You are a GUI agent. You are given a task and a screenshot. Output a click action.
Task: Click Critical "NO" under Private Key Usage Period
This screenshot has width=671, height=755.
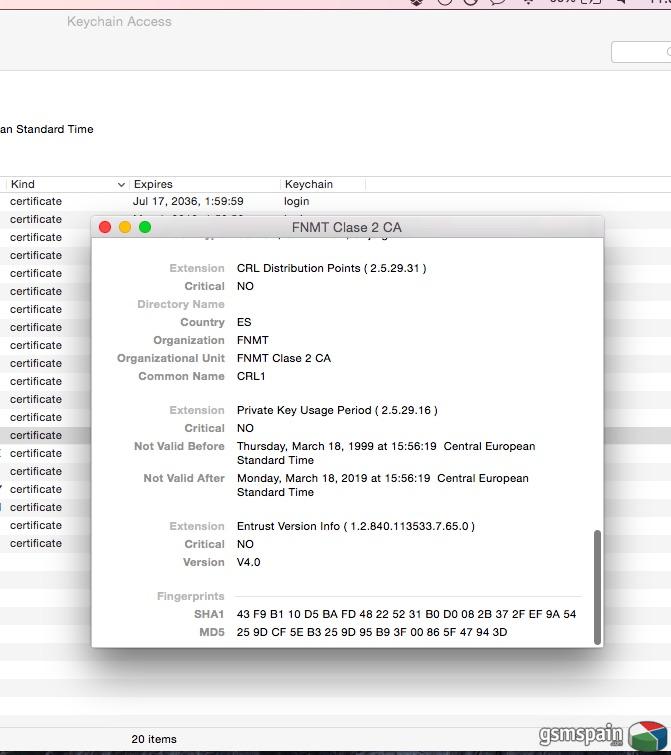click(x=245, y=428)
